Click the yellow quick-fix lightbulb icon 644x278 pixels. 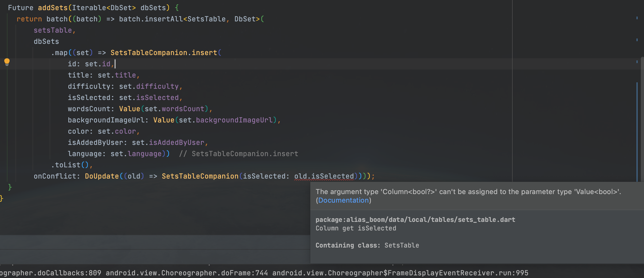[x=7, y=62]
